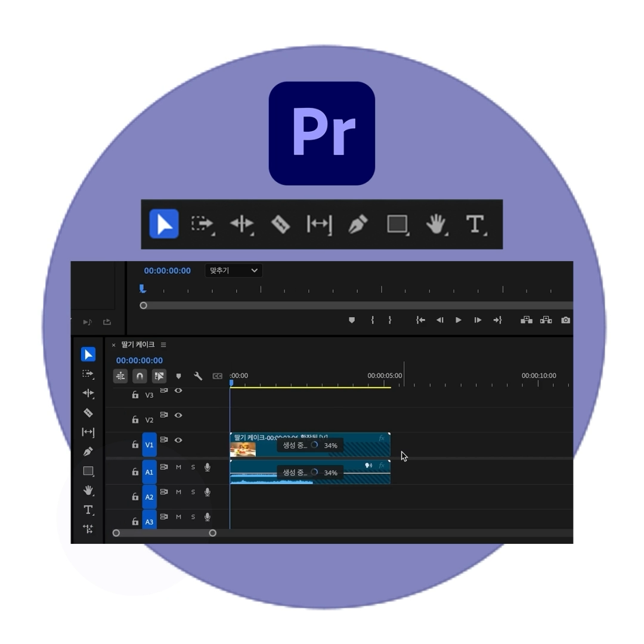644x644 pixels.
Task: Select the Selection tool in the large horizontal toolbar
Action: pyautogui.click(x=164, y=224)
